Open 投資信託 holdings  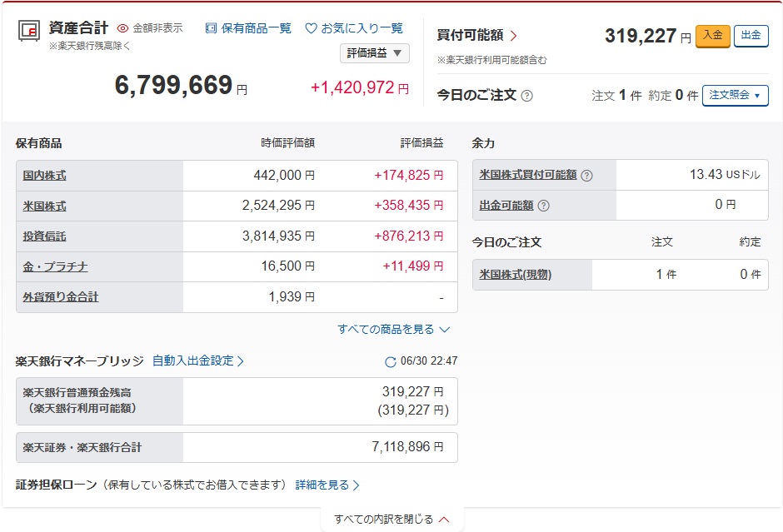tap(44, 236)
